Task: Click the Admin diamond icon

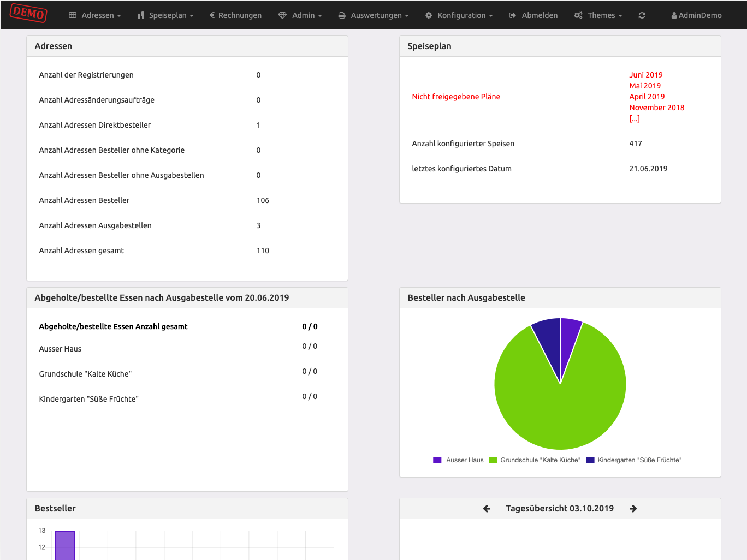Action: pyautogui.click(x=282, y=15)
